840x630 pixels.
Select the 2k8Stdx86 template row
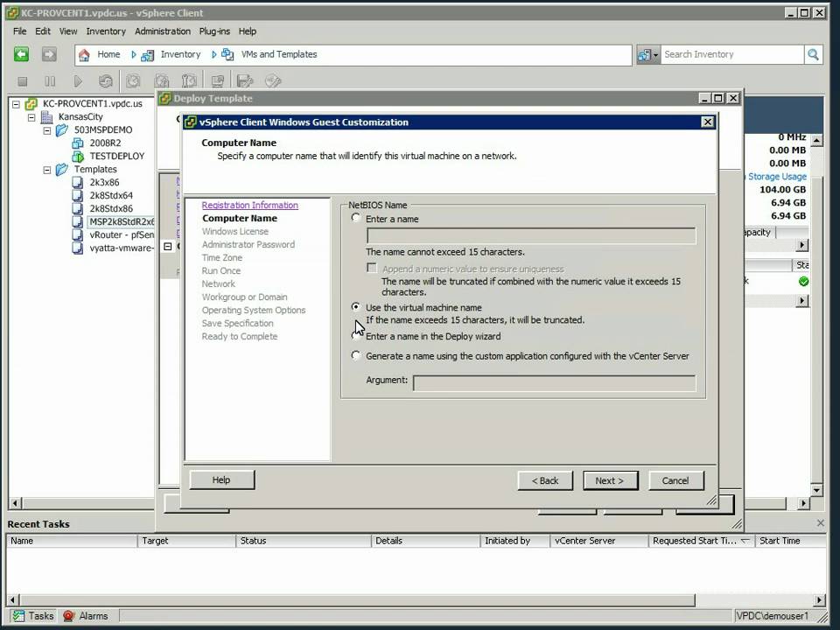[111, 208]
